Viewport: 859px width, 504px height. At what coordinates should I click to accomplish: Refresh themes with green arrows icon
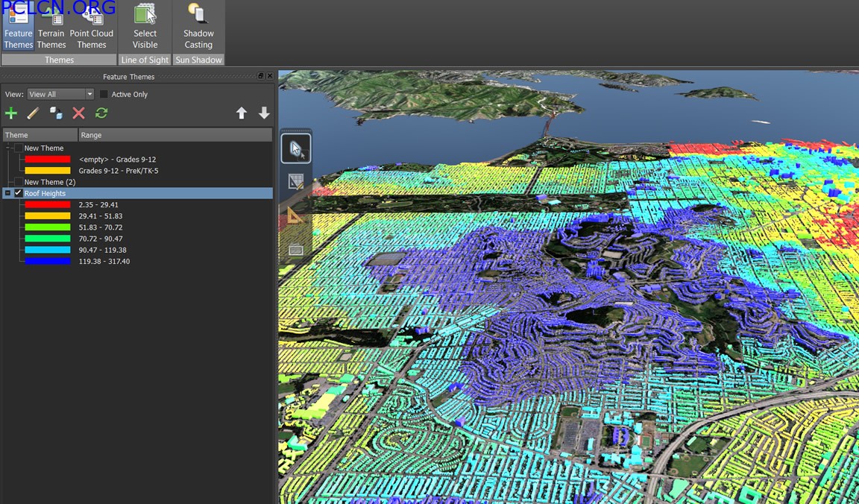[101, 113]
